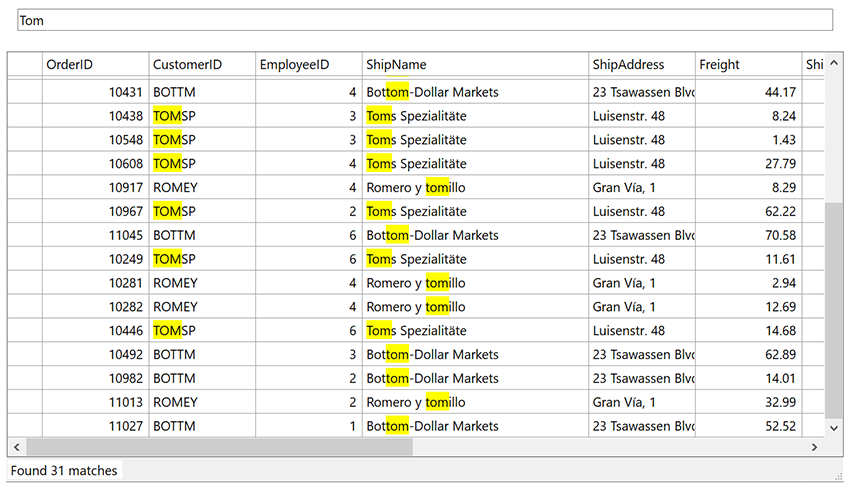Select order 10431 cell
Viewport: 850px width, 489px height.
[95, 92]
